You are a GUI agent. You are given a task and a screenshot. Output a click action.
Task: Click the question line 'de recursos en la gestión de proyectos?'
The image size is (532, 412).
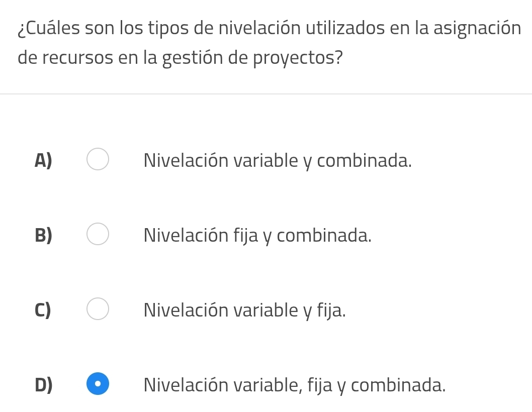pyautogui.click(x=181, y=57)
